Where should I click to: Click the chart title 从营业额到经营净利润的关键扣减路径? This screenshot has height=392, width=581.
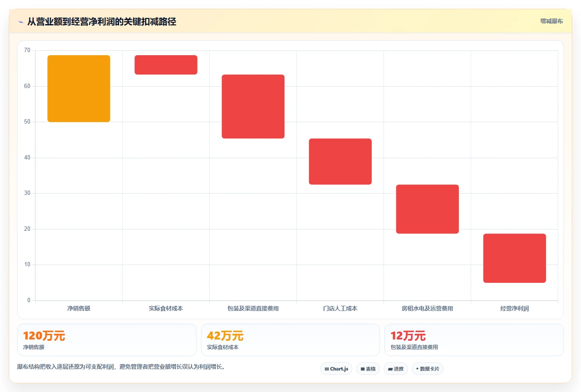pyautogui.click(x=102, y=21)
